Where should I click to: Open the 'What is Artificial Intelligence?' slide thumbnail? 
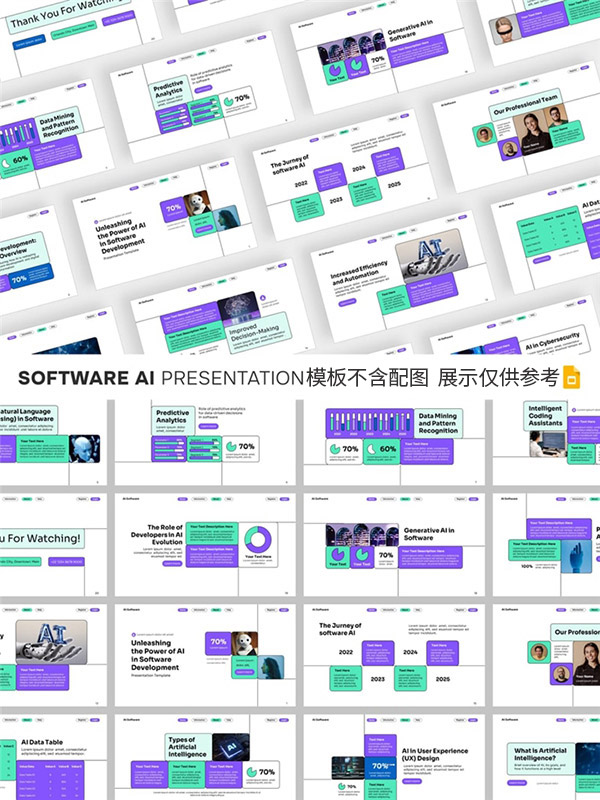pyautogui.click(x=546, y=757)
